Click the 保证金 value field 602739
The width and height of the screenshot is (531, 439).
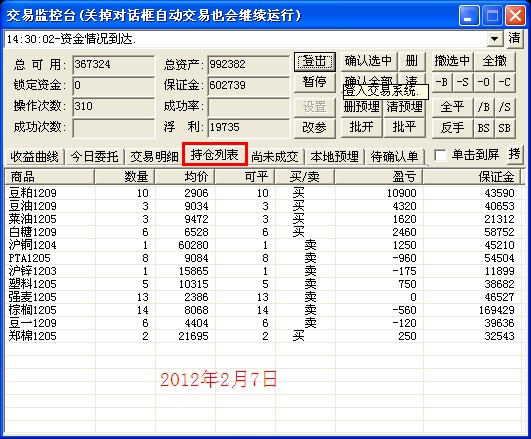tap(249, 85)
